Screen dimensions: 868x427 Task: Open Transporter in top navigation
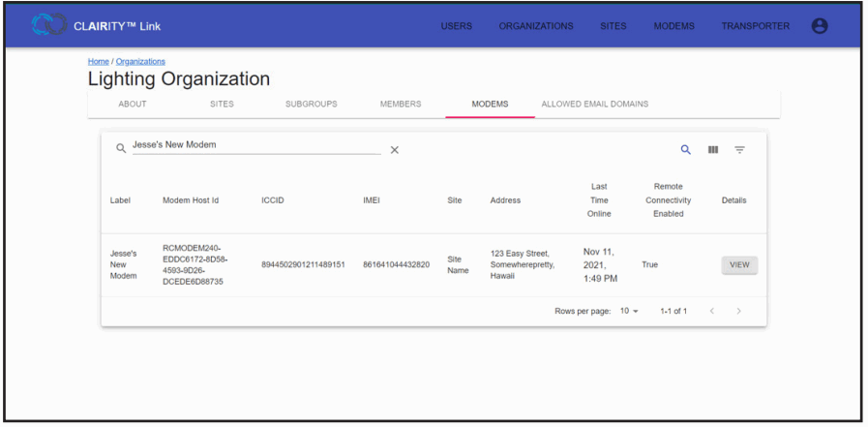point(755,26)
